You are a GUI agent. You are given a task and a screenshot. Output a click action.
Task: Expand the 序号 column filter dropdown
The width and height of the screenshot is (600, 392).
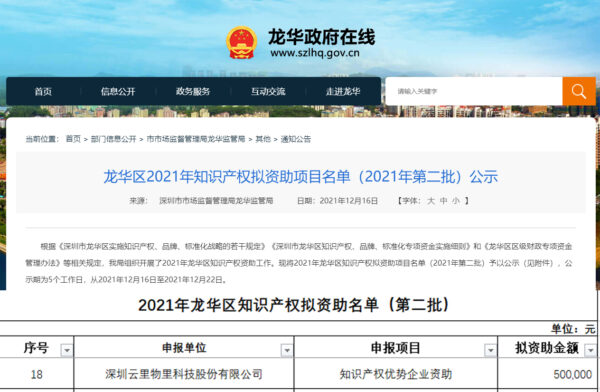tap(67, 350)
